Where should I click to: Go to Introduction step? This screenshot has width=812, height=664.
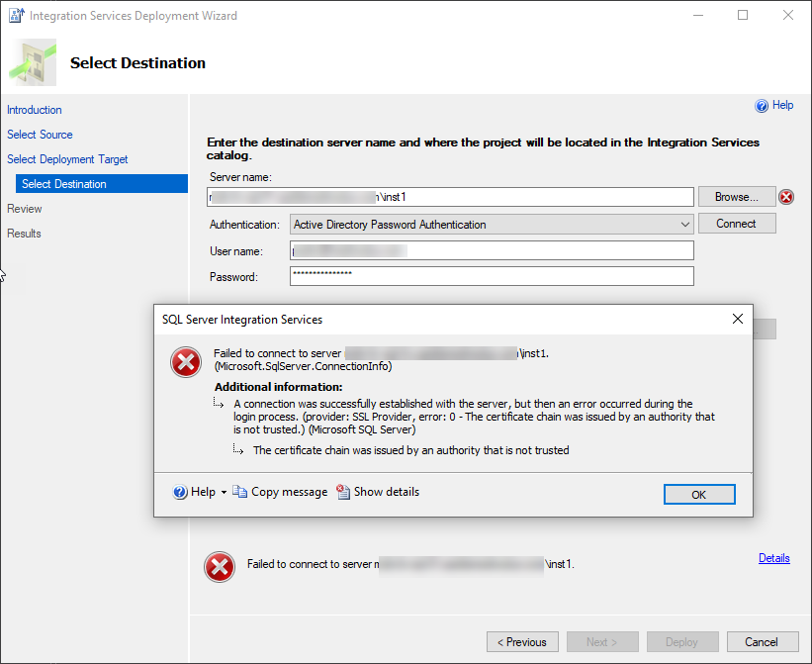[35, 110]
